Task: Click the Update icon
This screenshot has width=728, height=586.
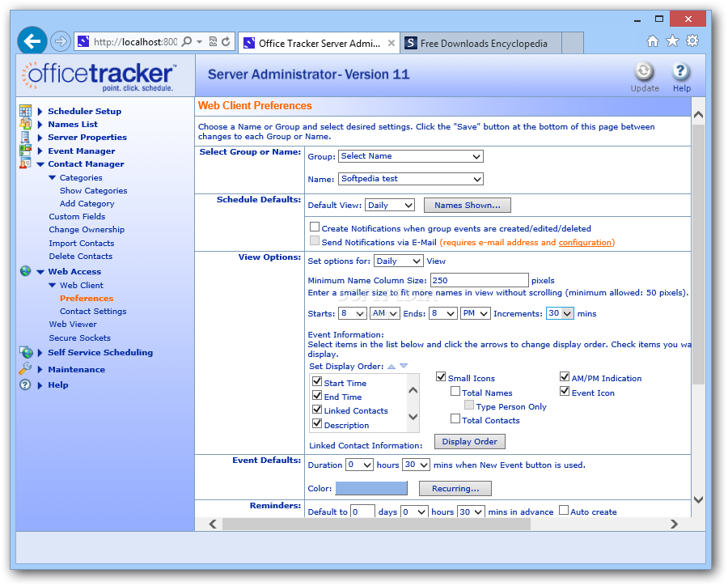Action: click(644, 71)
